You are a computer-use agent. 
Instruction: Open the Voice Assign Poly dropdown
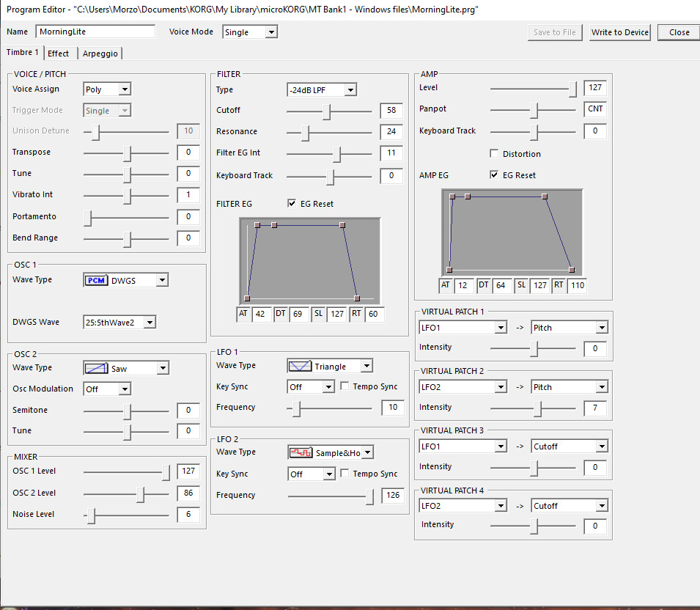pyautogui.click(x=125, y=89)
